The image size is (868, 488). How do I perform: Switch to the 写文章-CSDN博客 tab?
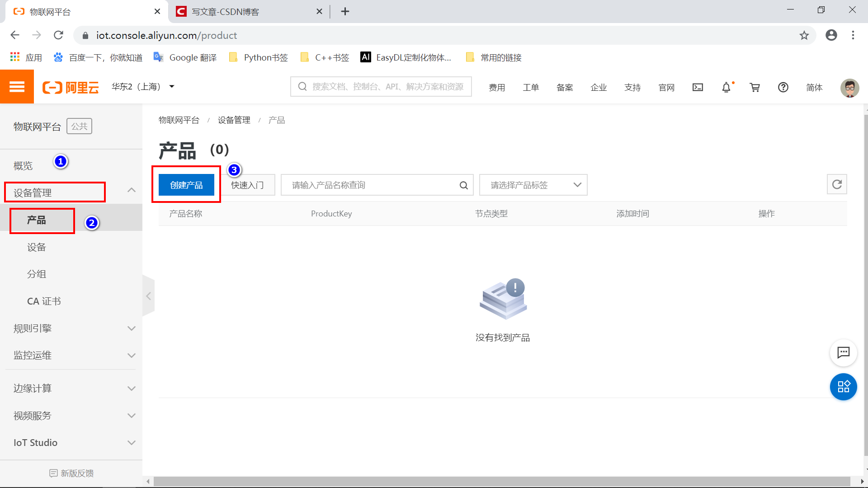248,12
